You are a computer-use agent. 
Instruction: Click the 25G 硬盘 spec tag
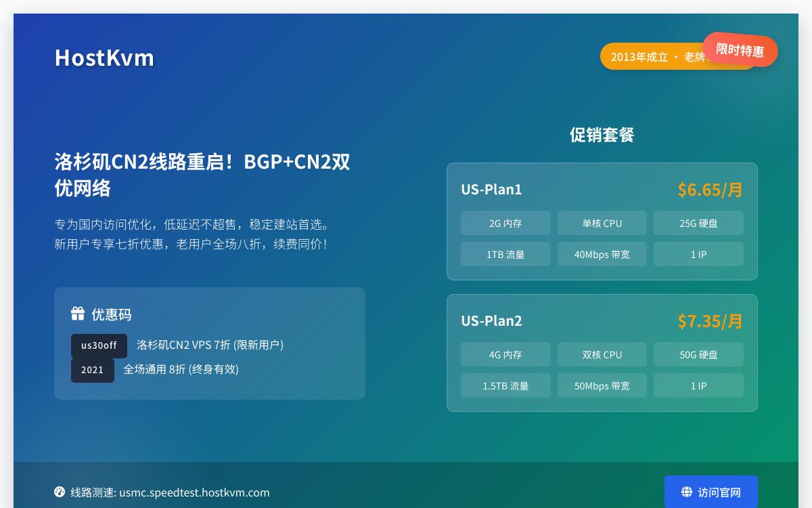click(698, 223)
